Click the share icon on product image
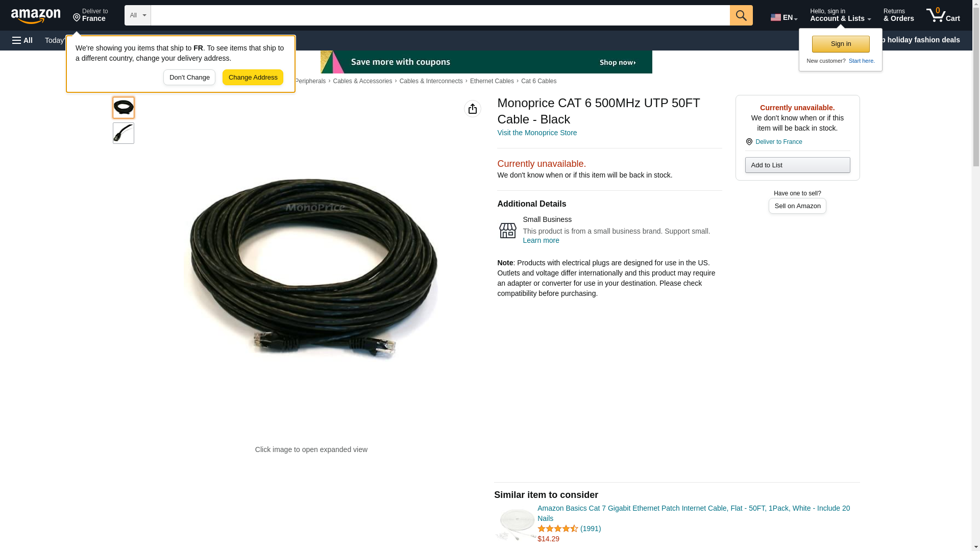980x551 pixels. pos(473,109)
